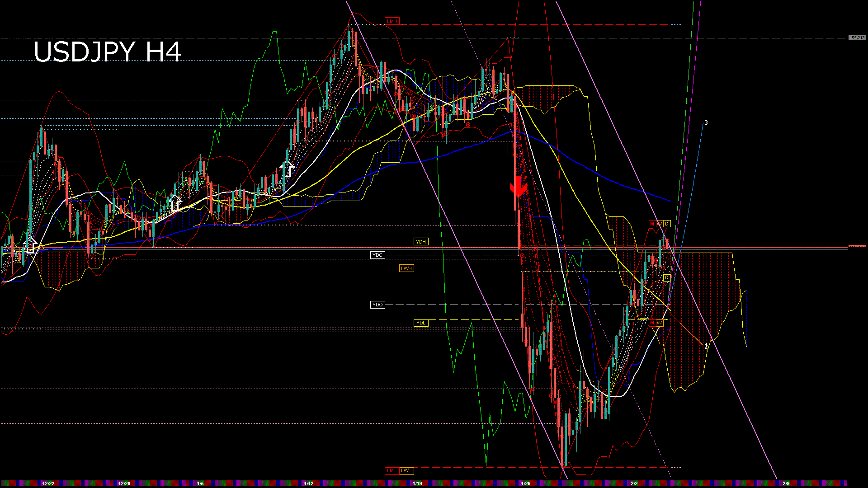The height and width of the screenshot is (488, 868).
Task: Click the white up arrow near 1/12
Action: click(287, 169)
